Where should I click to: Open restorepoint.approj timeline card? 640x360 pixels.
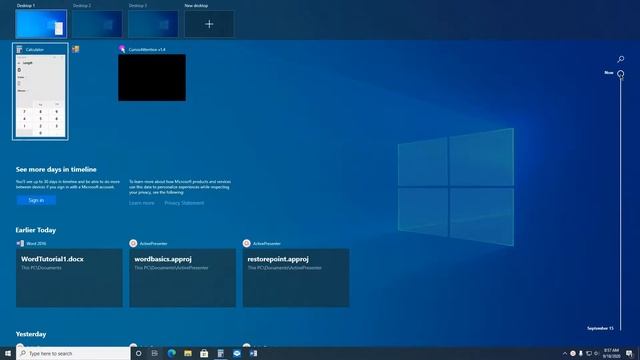(296, 278)
